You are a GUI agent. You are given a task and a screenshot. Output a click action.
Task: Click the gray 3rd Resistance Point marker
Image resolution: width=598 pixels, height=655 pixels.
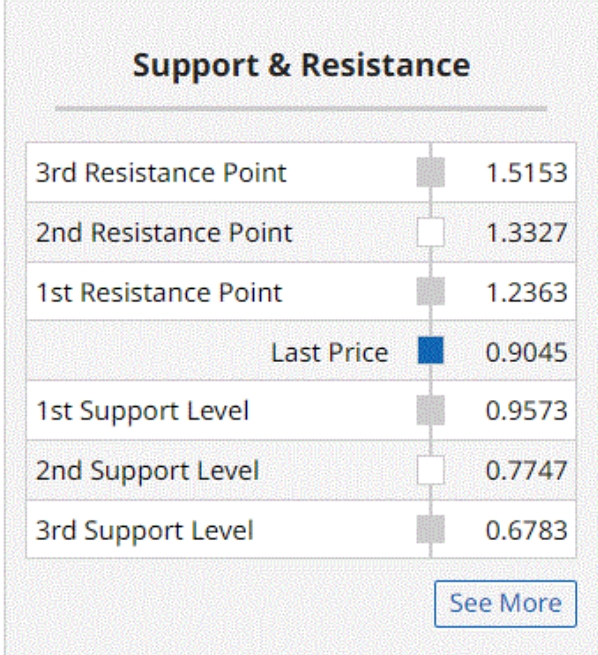431,172
